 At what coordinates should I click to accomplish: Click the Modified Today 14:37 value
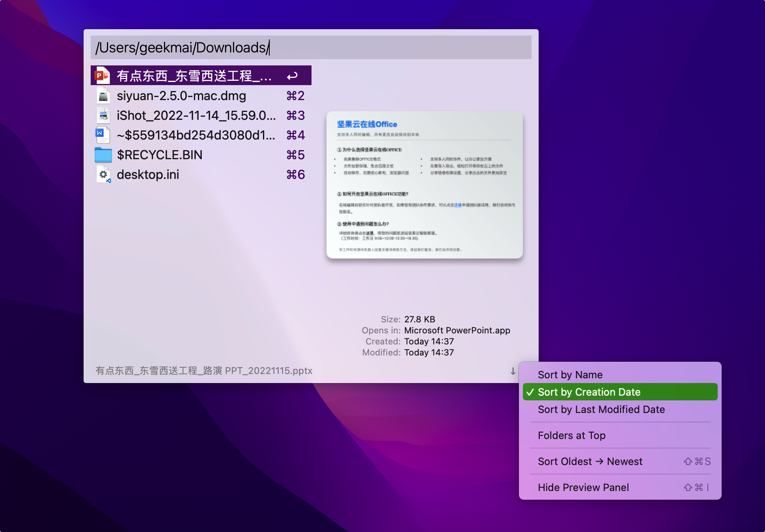429,352
